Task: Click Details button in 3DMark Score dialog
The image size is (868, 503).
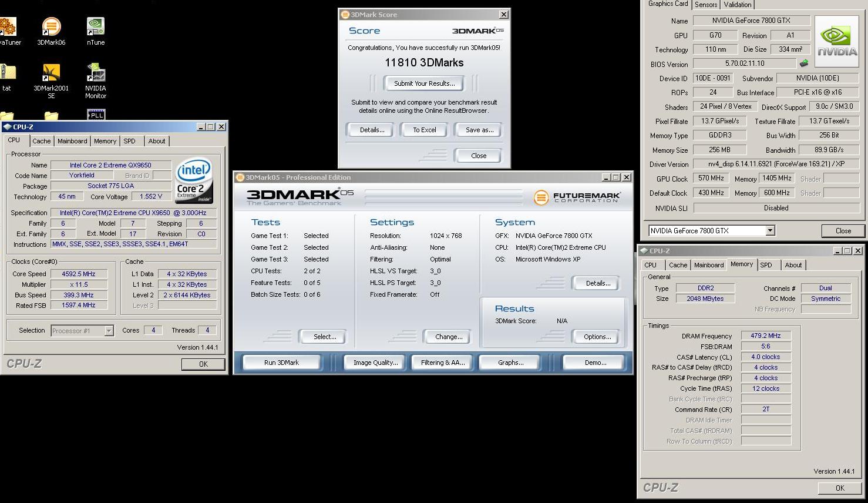Action: (x=372, y=130)
